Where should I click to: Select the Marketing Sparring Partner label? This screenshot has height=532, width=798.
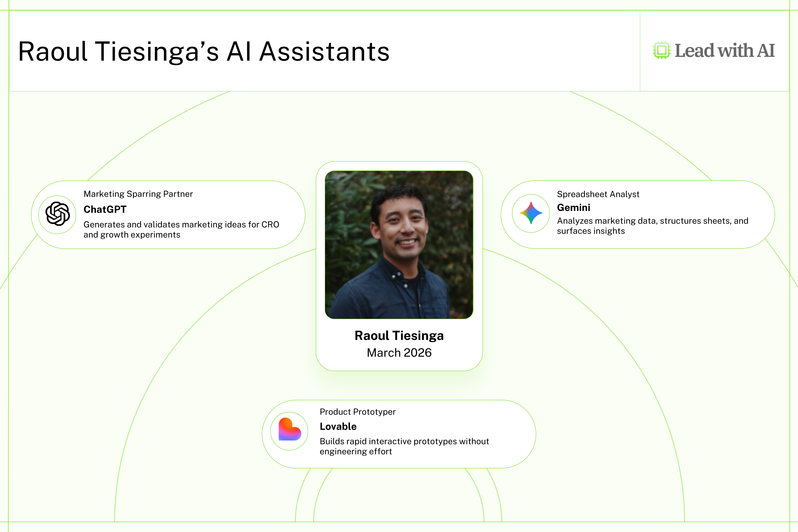pyautogui.click(x=138, y=194)
